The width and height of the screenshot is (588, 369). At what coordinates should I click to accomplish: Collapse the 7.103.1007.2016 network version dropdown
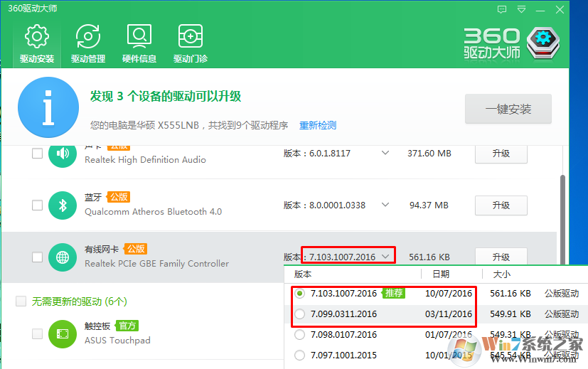385,256
